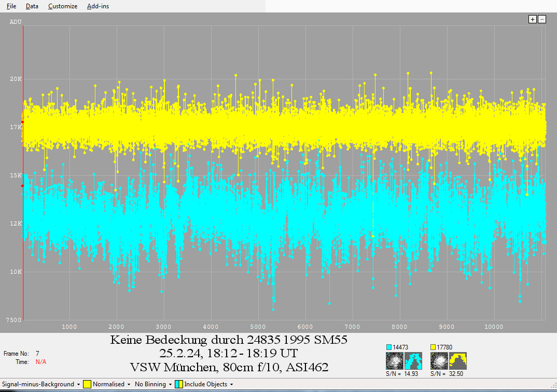Open the Data menu
557x392 pixels.
click(32, 6)
